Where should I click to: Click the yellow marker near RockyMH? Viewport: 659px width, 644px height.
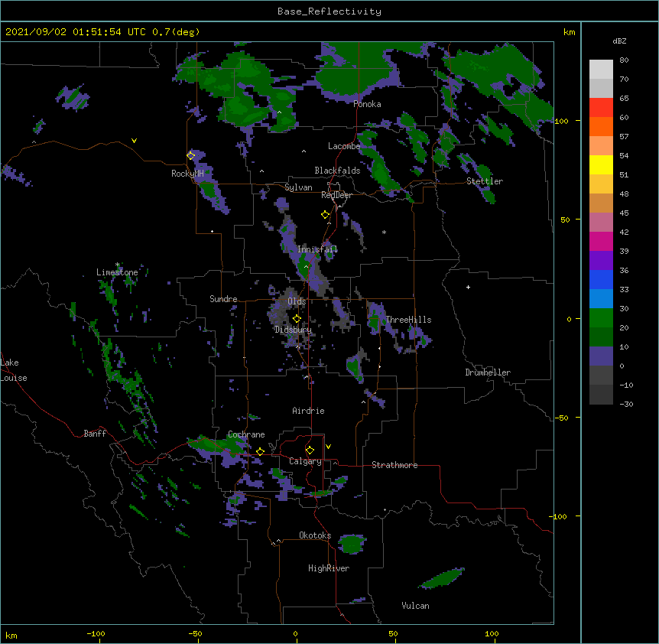pyautogui.click(x=191, y=155)
